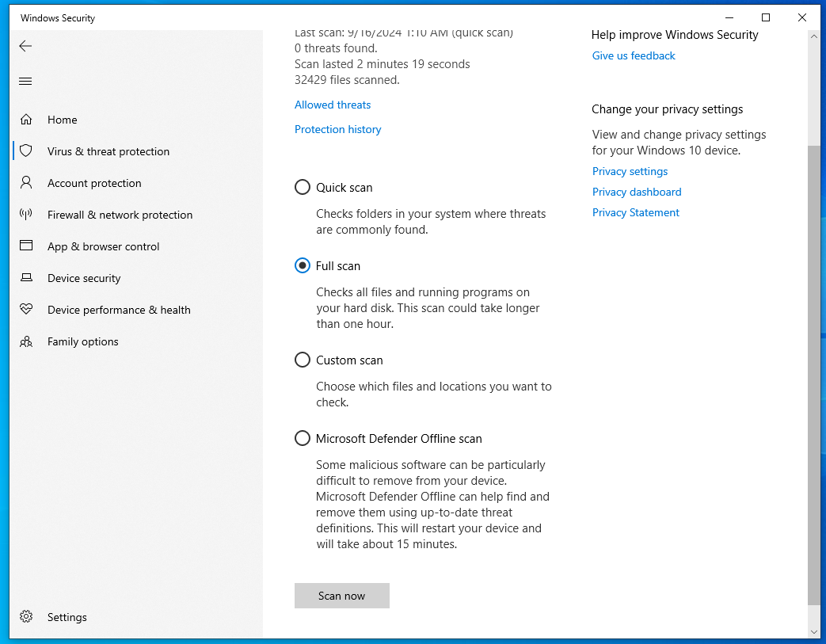Open the Allowed threats link
Screen dimensions: 826x644
pos(333,105)
